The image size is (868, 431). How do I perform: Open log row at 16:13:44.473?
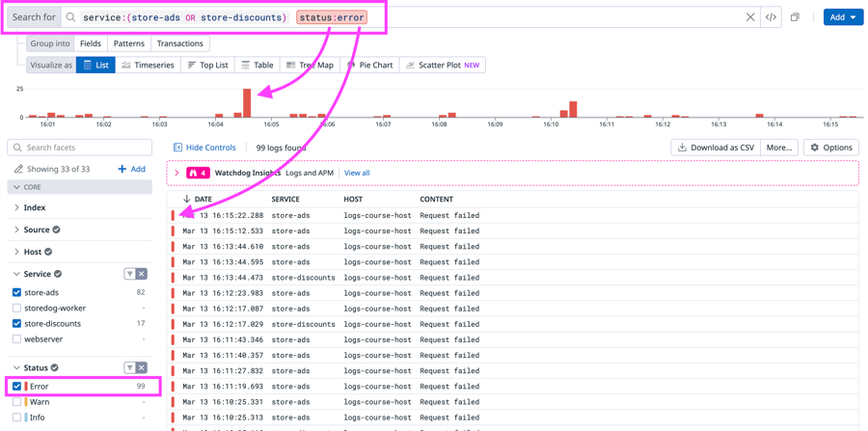[512, 277]
